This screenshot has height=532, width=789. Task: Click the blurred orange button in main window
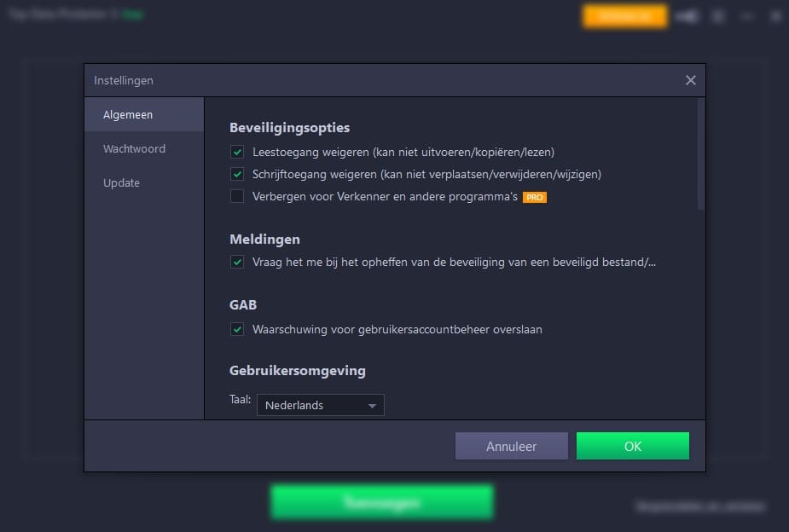625,16
